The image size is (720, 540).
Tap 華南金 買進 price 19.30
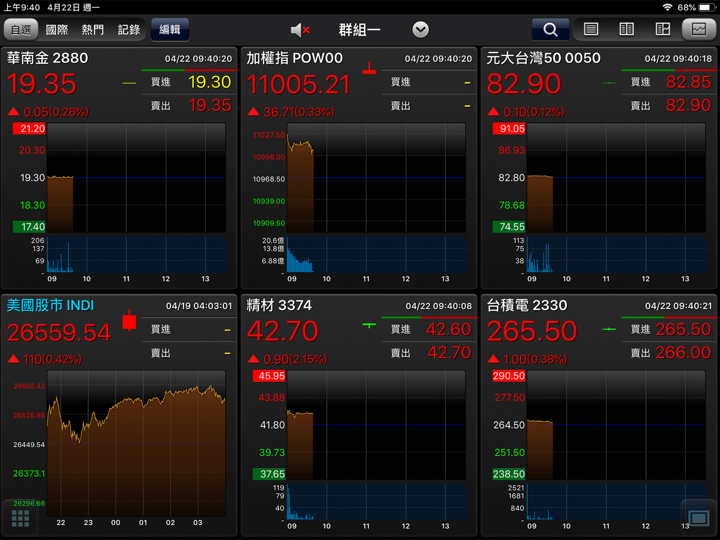pyautogui.click(x=210, y=83)
